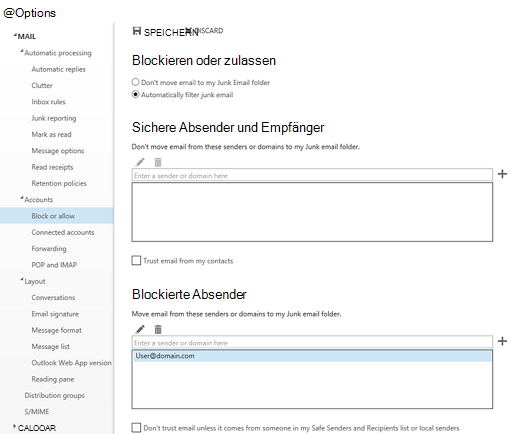This screenshot has width=510, height=434.
Task: Select Automatically filter junk email radio
Action: [135, 94]
